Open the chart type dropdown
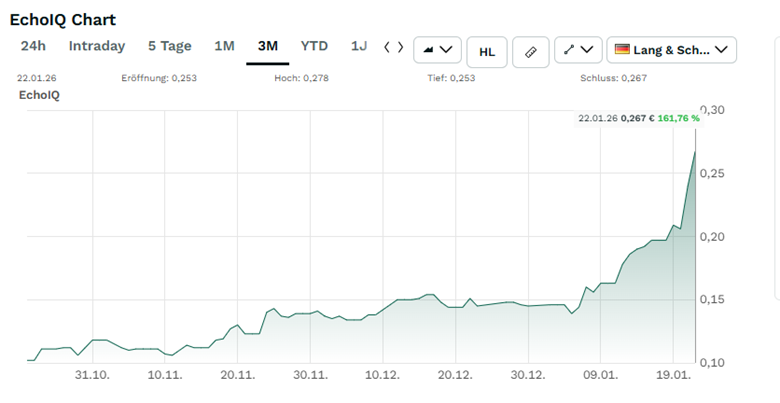The height and width of the screenshot is (403, 780). point(437,50)
